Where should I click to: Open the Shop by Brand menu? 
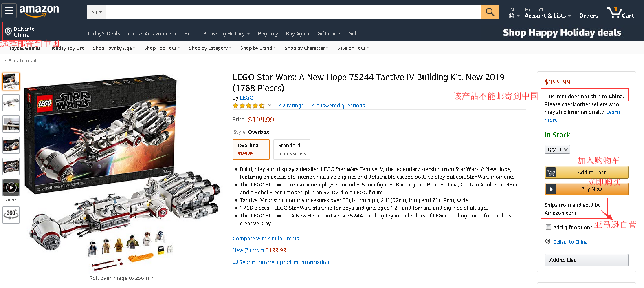[x=257, y=48]
